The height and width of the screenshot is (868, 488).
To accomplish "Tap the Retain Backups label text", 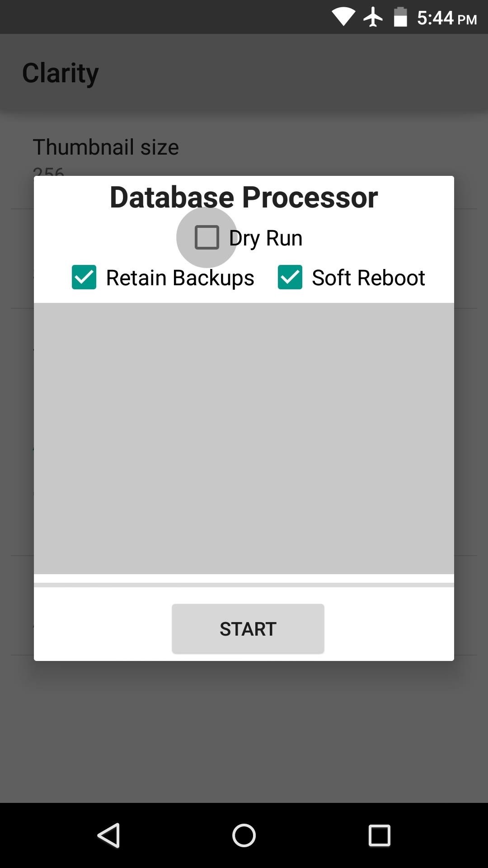I will (x=180, y=278).
